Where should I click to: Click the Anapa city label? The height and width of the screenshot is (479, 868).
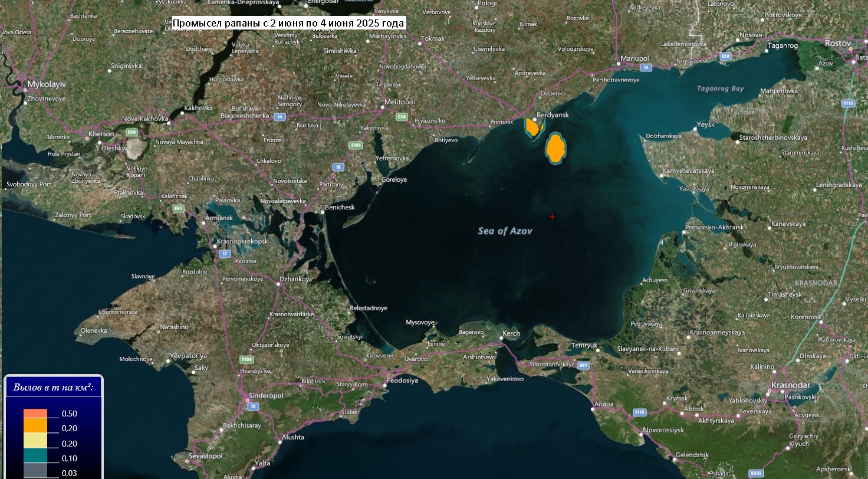[604, 404]
